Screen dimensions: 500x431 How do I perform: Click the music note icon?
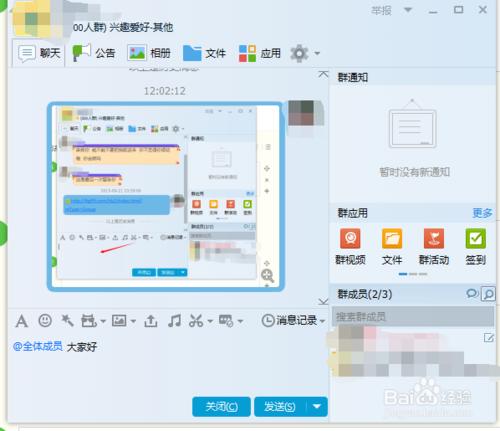click(x=174, y=321)
